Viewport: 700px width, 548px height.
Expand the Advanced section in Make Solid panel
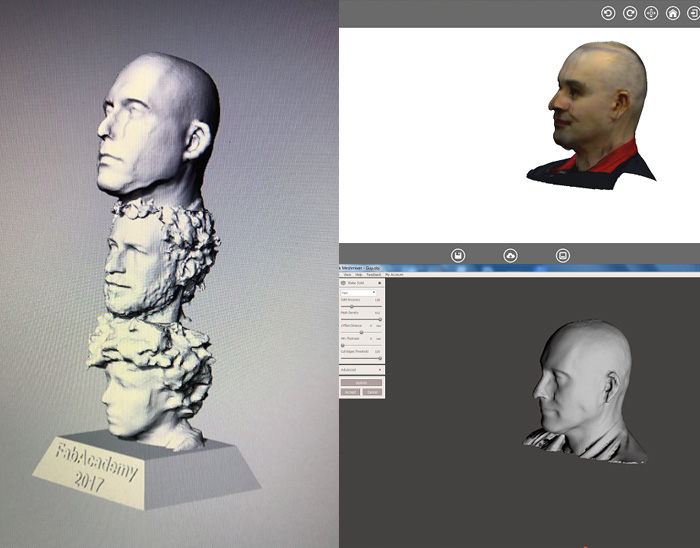coord(361,369)
